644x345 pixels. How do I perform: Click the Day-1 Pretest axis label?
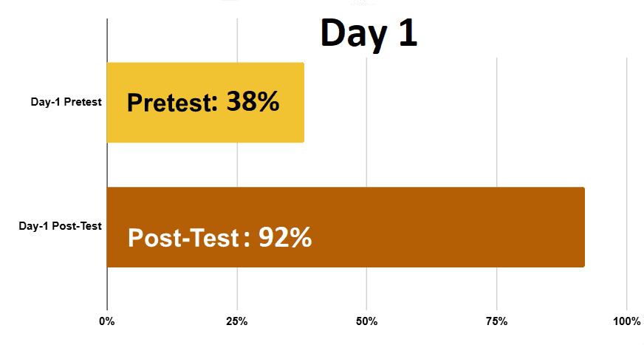coord(66,102)
